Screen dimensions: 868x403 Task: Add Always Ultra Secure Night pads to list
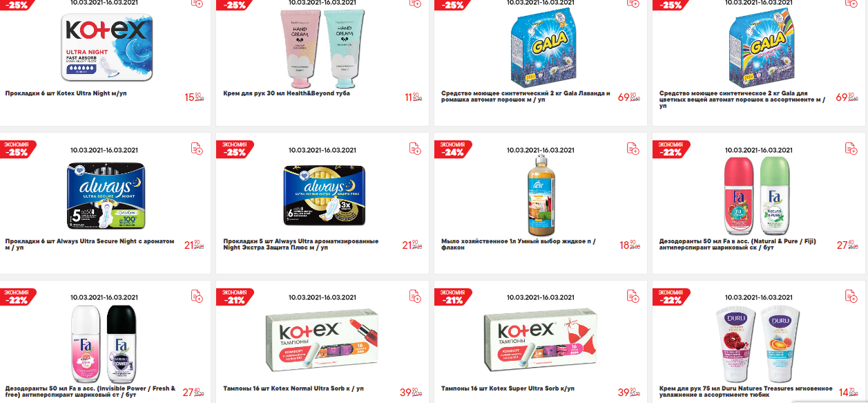click(x=197, y=149)
